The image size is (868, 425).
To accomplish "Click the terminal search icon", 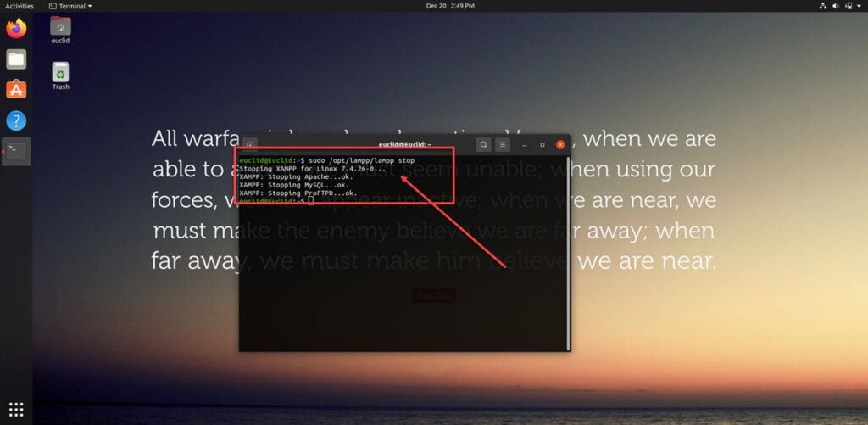I will (x=483, y=144).
